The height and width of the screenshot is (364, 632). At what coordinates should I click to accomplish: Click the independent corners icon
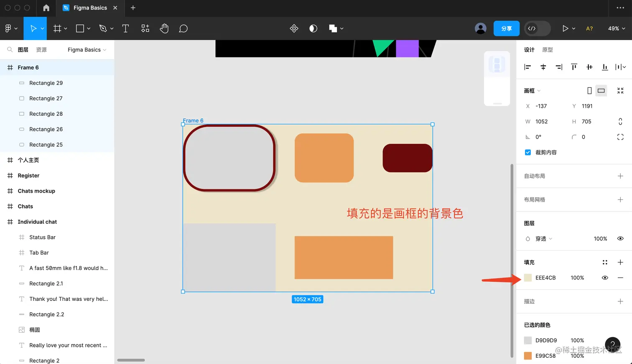point(620,137)
